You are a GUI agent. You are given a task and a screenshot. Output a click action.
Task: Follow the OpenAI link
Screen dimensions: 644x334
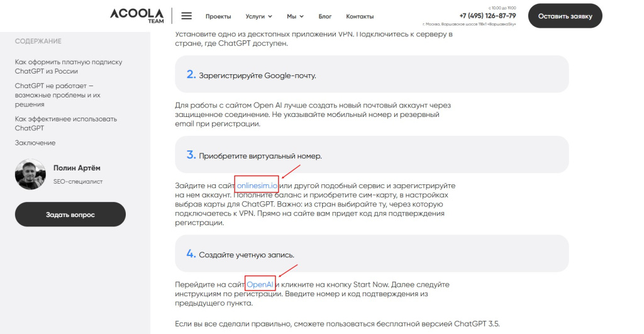click(x=260, y=284)
